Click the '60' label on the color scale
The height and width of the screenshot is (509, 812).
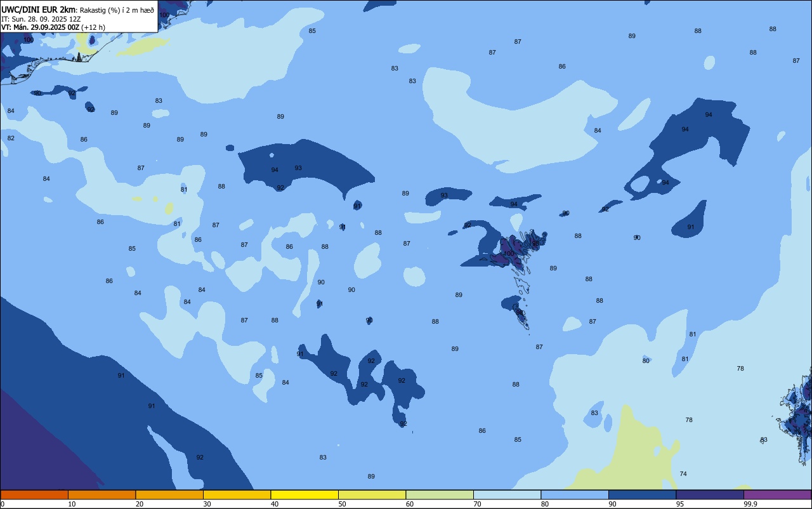(x=410, y=504)
